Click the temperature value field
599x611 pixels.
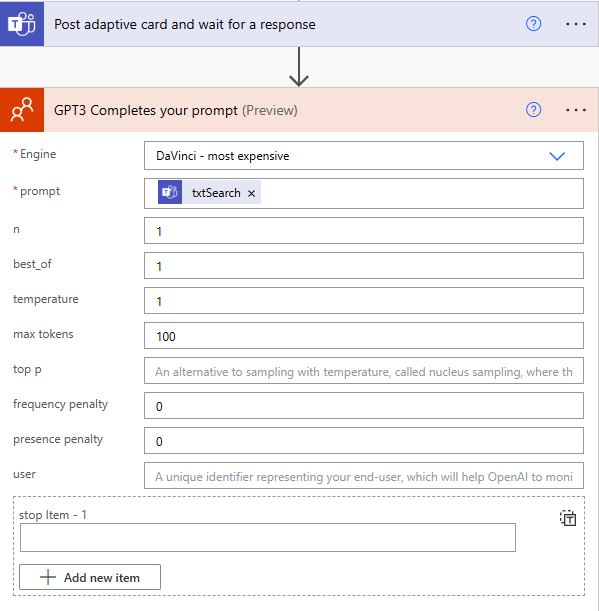point(364,300)
